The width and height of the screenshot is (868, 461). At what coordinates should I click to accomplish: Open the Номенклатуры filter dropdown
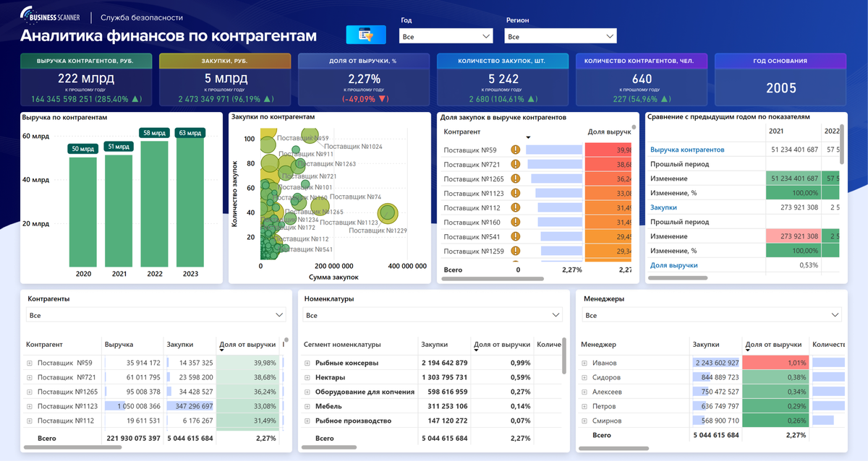(557, 314)
